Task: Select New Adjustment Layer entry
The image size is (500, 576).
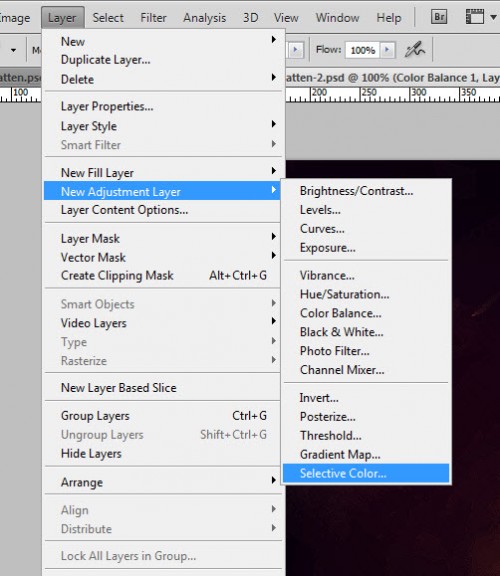Action: 162,191
